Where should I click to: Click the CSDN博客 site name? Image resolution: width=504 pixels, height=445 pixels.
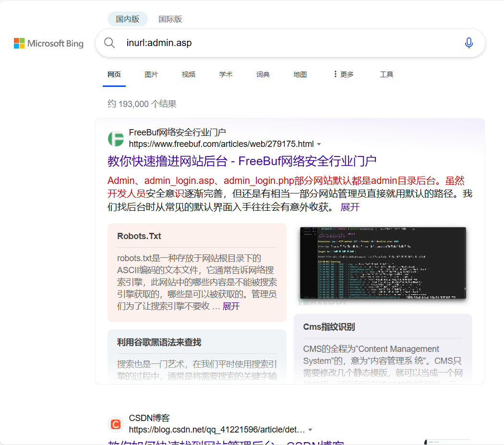(149, 418)
